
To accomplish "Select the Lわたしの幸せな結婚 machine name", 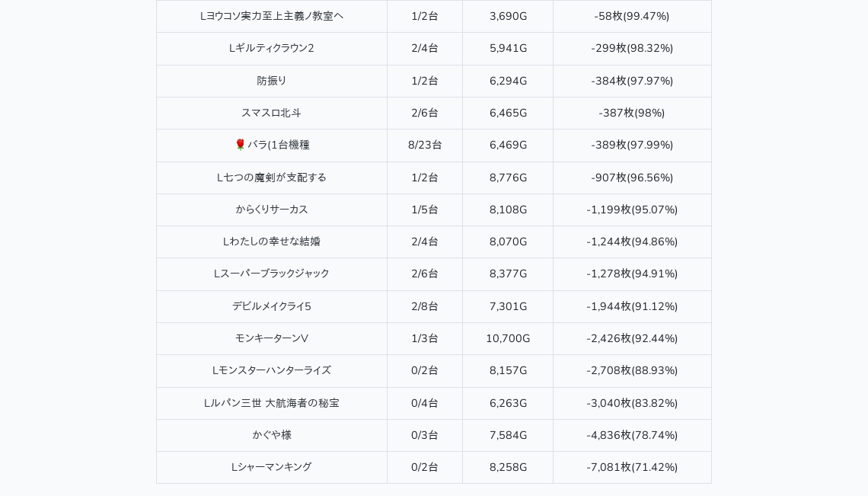I will click(x=272, y=242).
